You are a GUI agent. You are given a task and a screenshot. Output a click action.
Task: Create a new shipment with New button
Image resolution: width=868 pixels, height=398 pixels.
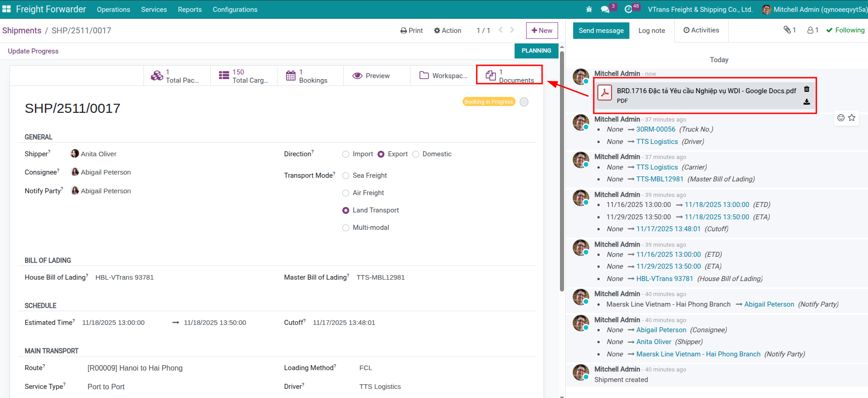542,31
